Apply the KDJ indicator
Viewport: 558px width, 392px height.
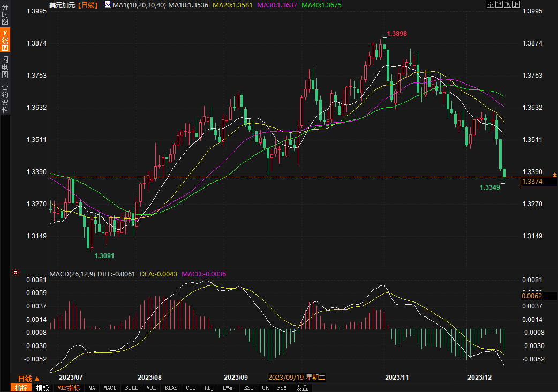[x=209, y=388]
